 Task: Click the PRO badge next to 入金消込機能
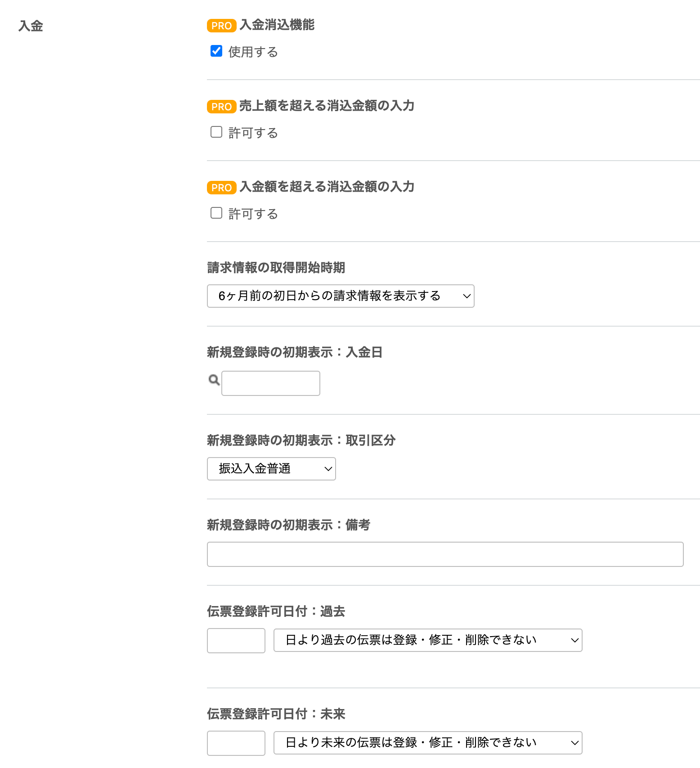tap(222, 26)
